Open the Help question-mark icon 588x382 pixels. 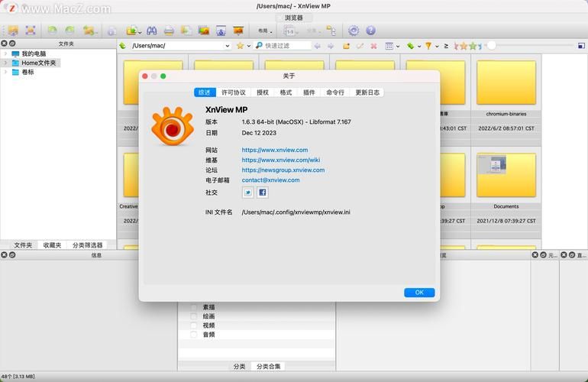pyautogui.click(x=370, y=31)
